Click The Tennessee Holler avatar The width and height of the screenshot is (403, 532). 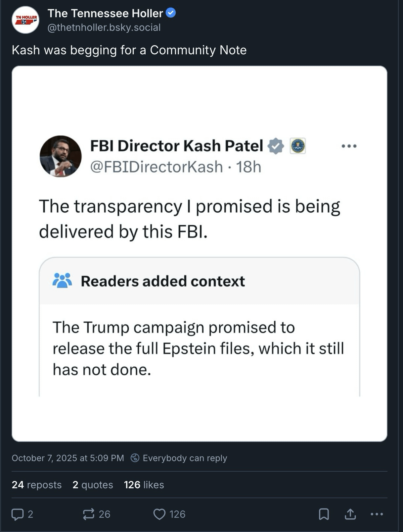(x=25, y=20)
